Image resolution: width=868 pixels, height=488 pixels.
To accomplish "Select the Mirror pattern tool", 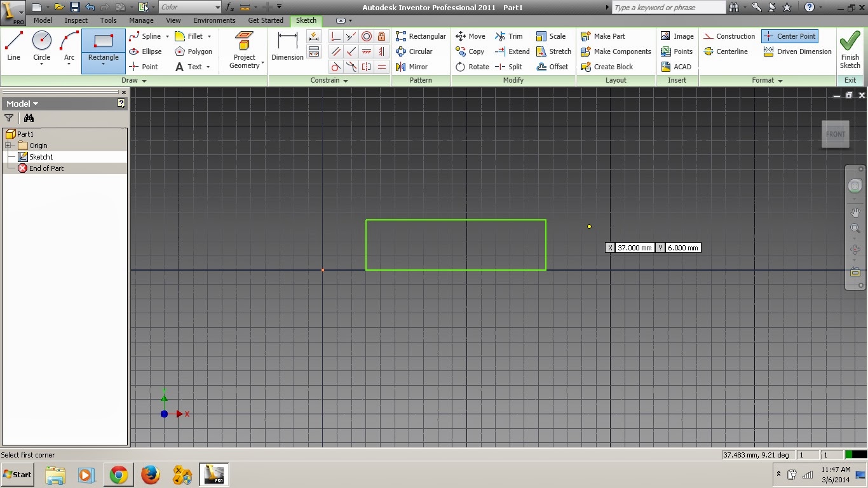I will (417, 67).
